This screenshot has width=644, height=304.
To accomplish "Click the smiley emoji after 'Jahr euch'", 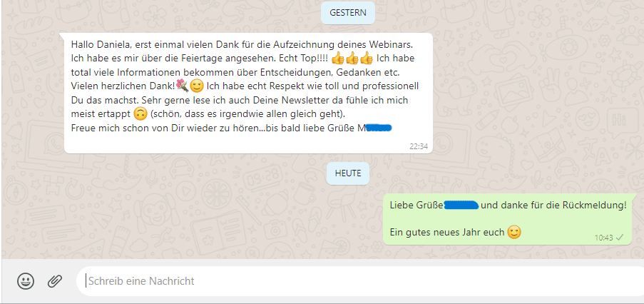I will 514,232.
